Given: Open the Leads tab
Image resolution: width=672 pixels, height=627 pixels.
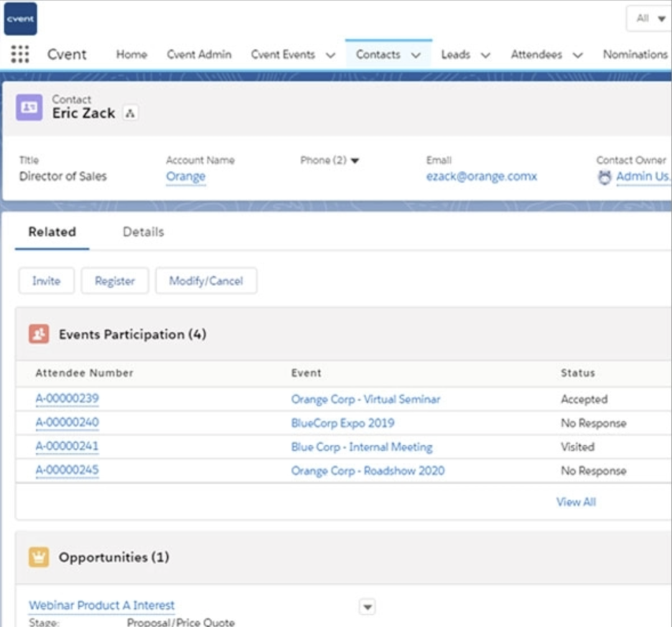Looking at the screenshot, I should 455,55.
